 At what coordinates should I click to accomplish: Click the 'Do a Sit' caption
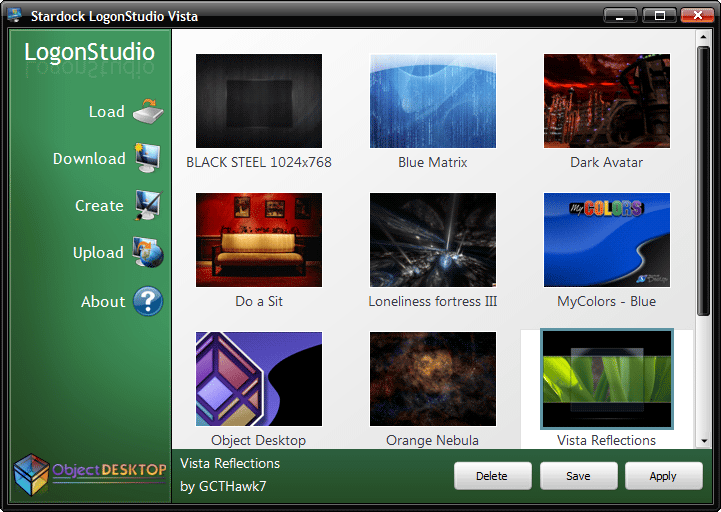259,301
